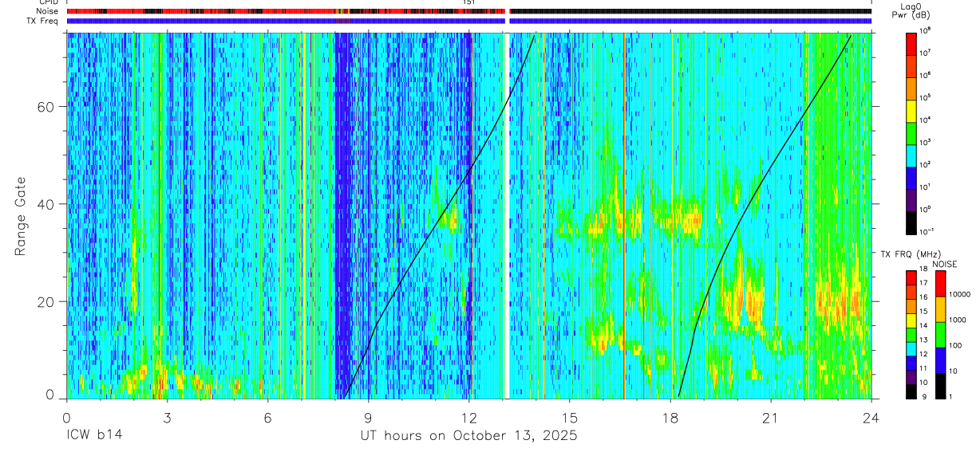Click the 'CPID' row label
This screenshot has height=452, width=980.
[x=48, y=2]
